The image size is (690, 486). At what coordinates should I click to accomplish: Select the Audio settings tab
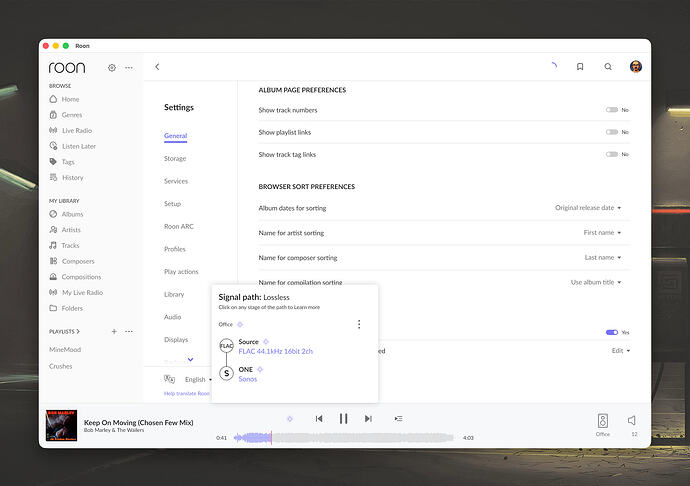[x=172, y=317]
